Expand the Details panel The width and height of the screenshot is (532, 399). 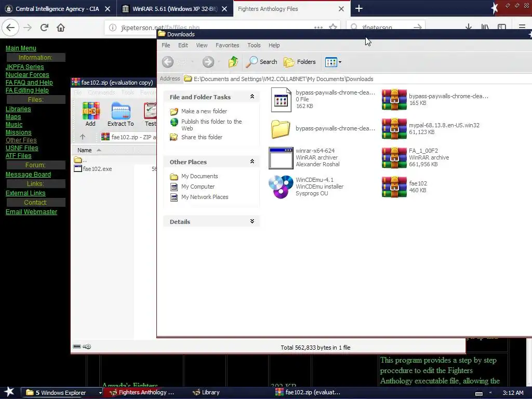click(252, 221)
